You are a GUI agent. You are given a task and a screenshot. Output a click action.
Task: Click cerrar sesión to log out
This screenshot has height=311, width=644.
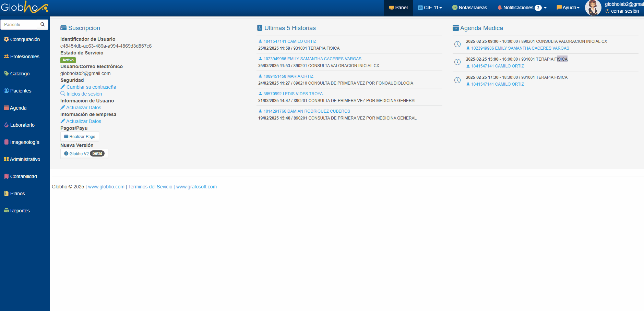624,11
